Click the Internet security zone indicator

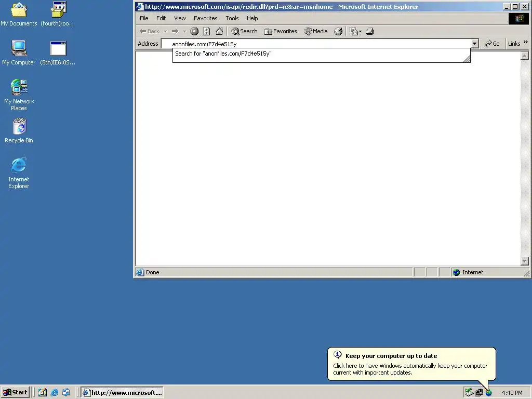468,272
